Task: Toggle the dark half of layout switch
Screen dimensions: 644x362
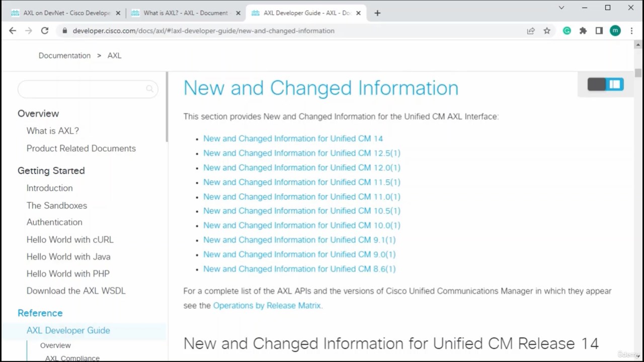Action: click(597, 84)
